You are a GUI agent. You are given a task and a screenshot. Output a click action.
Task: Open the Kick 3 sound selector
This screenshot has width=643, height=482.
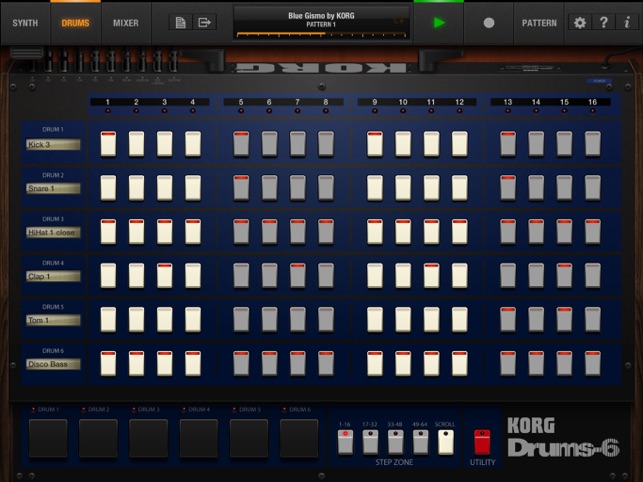(53, 144)
